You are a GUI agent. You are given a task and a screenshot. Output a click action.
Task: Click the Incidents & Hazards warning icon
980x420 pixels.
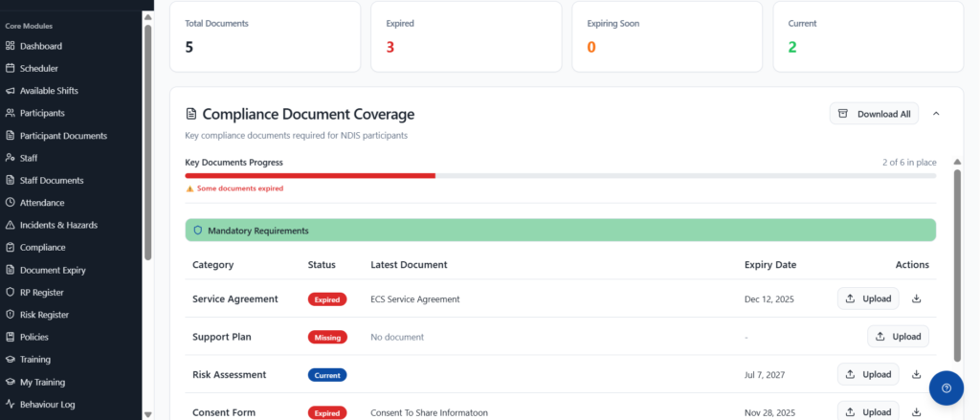click(10, 225)
